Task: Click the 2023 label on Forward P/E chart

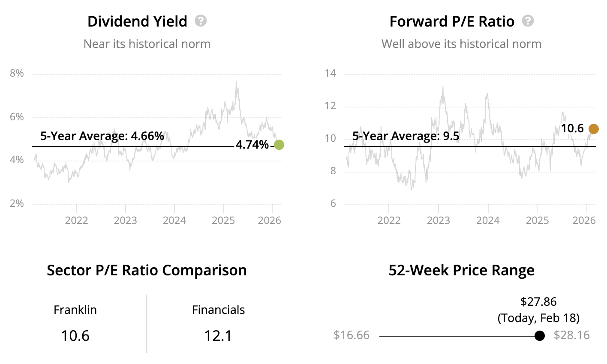Action: click(439, 220)
